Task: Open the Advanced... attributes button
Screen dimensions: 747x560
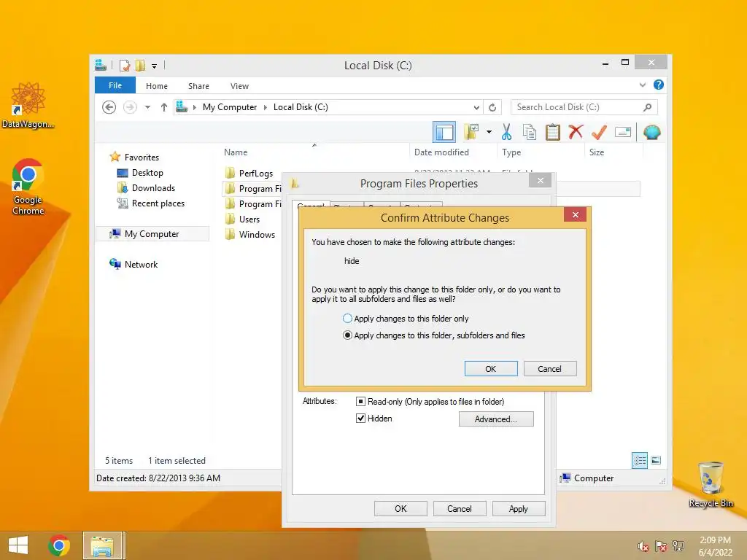Action: point(496,419)
